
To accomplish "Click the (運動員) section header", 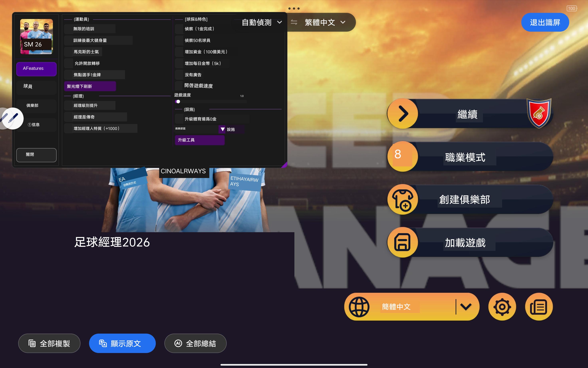I will coord(81,19).
